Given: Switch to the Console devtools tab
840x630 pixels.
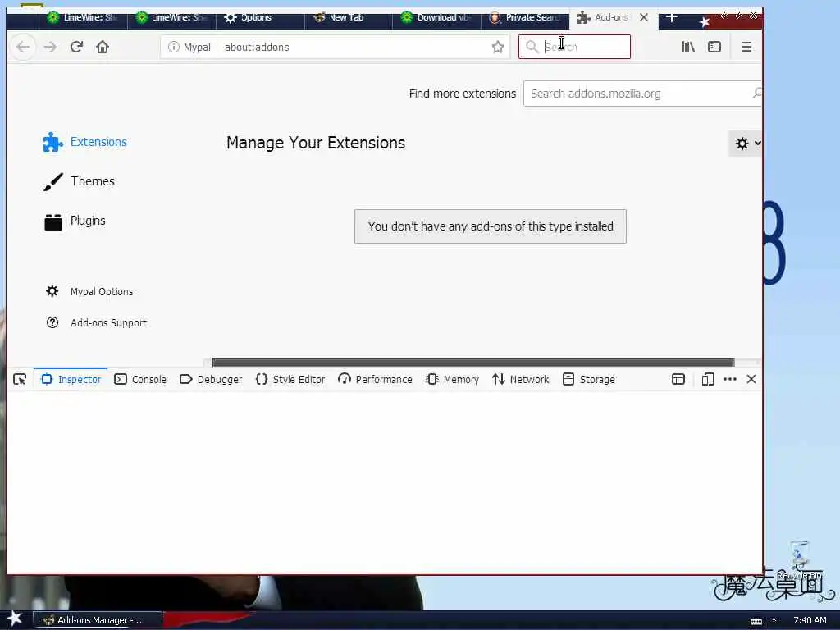Looking at the screenshot, I should (x=140, y=379).
